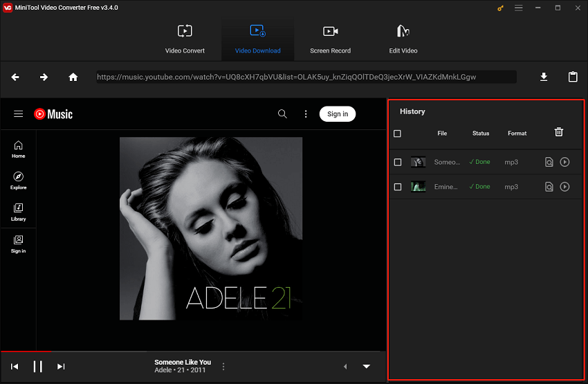
Task: Click the Adele • 21 • 2011 subtitle
Action: [x=180, y=370]
